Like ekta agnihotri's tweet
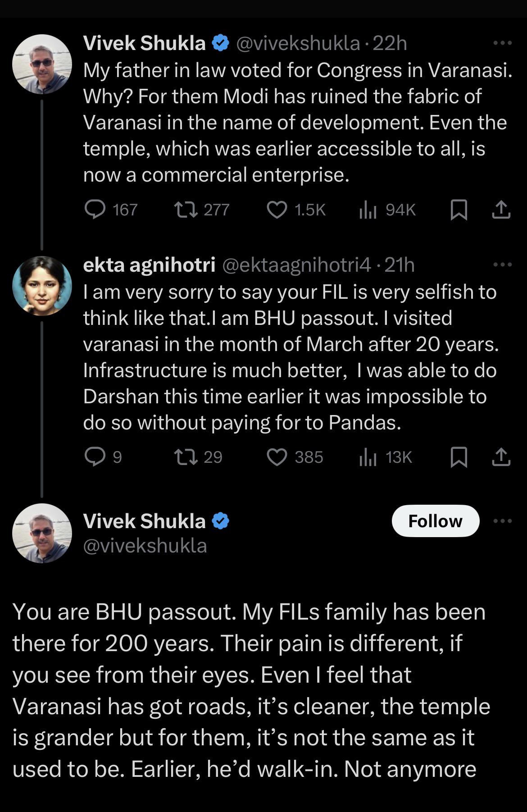 point(277,457)
